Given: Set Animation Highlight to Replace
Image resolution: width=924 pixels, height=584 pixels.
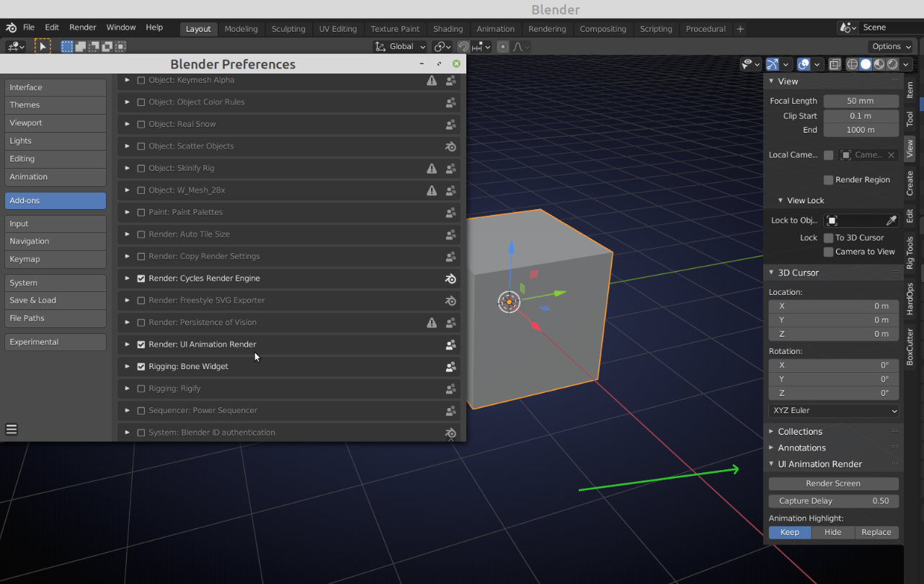Looking at the screenshot, I should 876,532.
